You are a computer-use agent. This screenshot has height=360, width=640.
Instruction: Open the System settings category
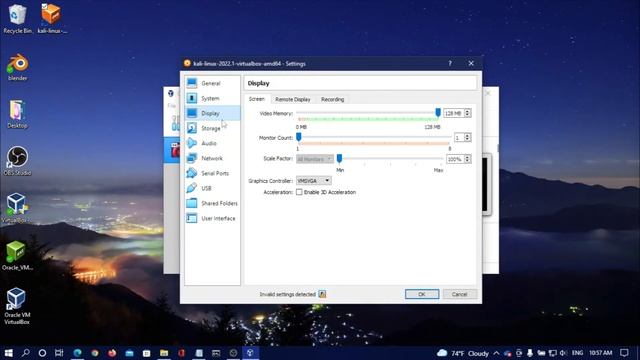(212, 98)
